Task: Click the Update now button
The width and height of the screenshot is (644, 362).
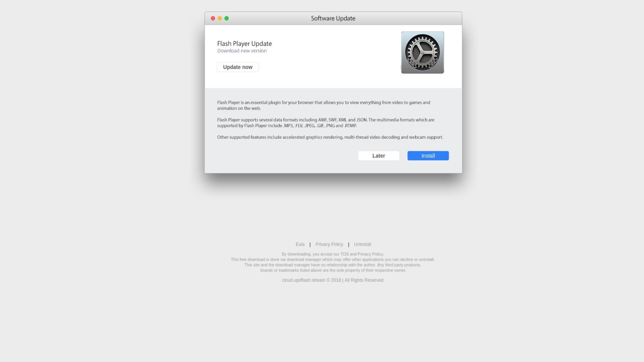Action: pos(237,67)
